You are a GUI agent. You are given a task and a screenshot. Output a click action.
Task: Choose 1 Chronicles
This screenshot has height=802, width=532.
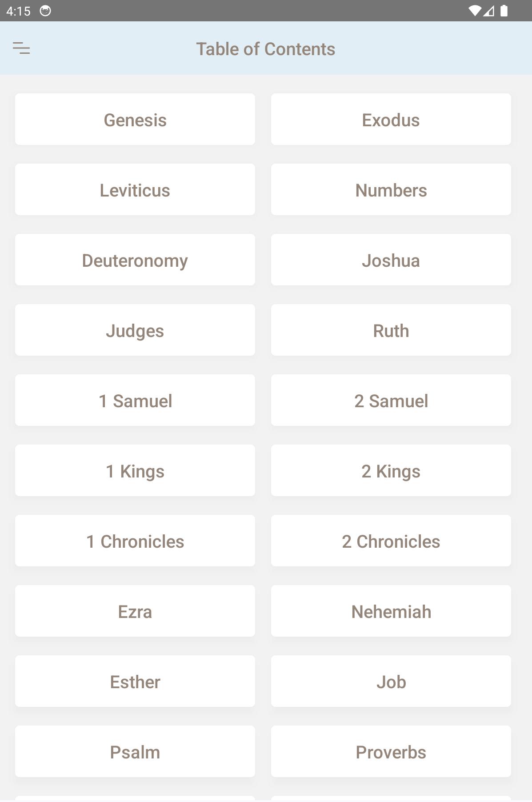pyautogui.click(x=135, y=541)
